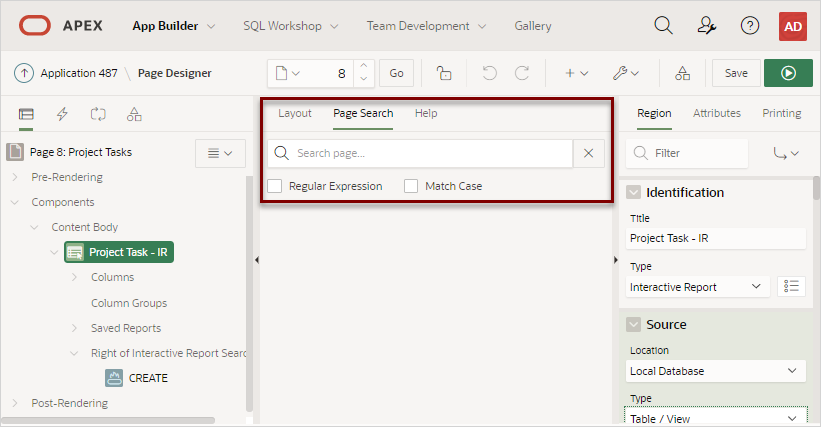Open the Team Development menu

426,26
